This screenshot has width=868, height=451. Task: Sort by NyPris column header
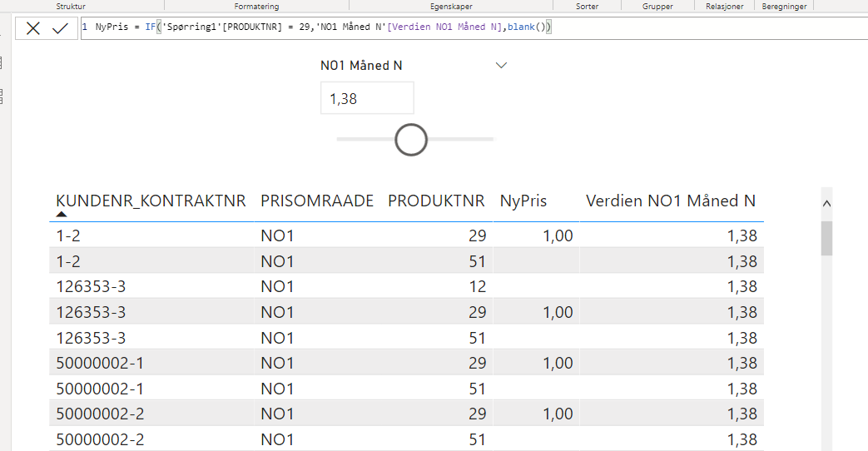[x=523, y=201]
